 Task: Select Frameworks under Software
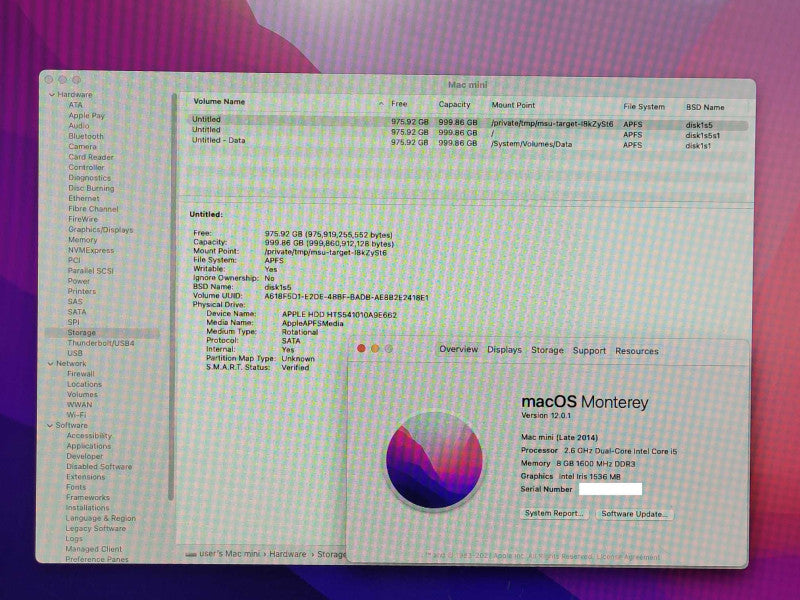pyautogui.click(x=88, y=497)
